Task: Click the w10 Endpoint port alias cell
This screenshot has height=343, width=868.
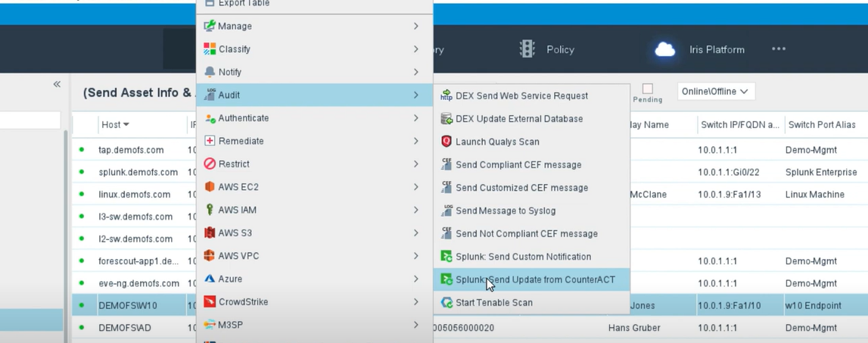Action: (814, 305)
